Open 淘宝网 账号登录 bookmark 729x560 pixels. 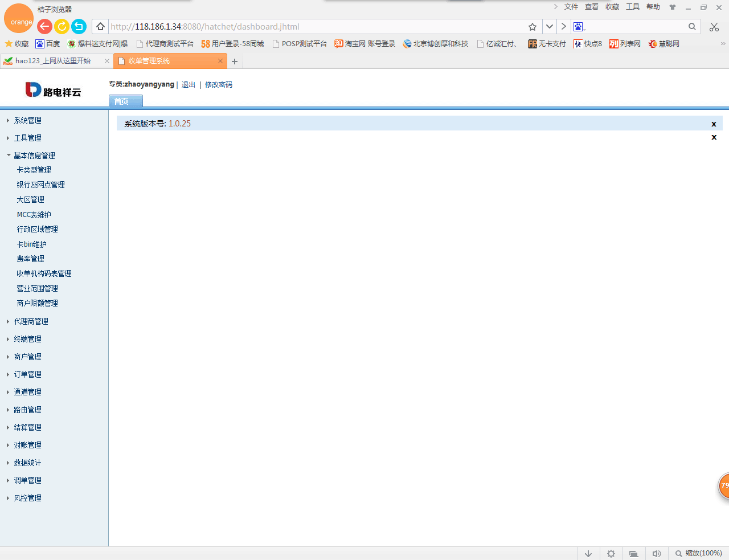coord(365,44)
